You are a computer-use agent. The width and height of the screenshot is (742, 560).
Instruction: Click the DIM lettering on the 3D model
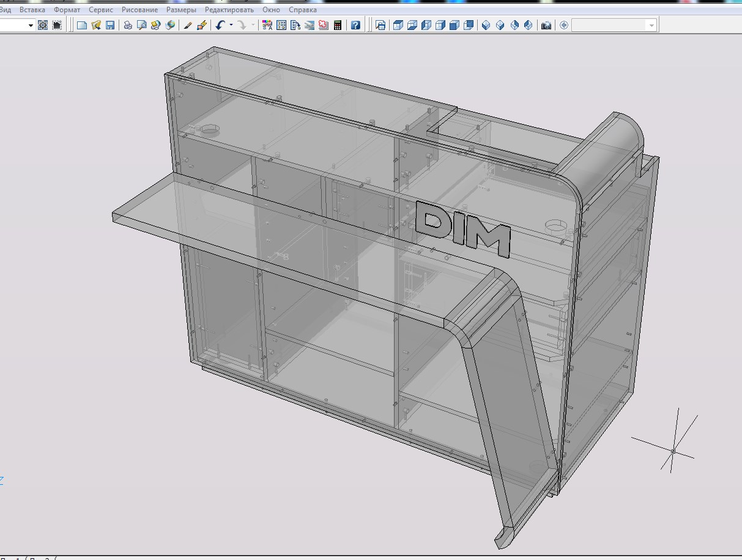click(462, 227)
